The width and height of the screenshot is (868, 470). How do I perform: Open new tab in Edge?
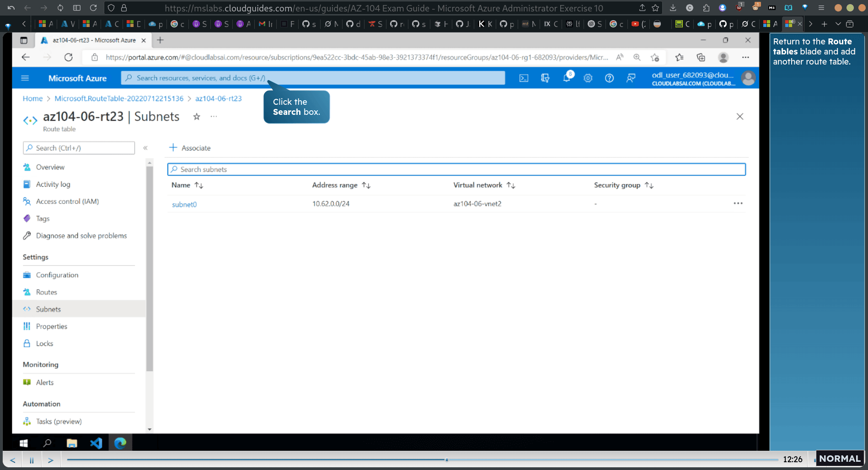[160, 40]
